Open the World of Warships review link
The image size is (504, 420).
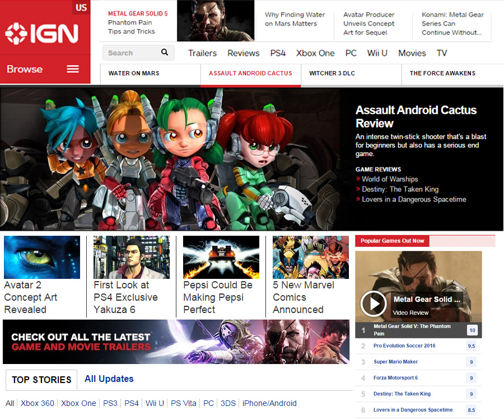(390, 179)
